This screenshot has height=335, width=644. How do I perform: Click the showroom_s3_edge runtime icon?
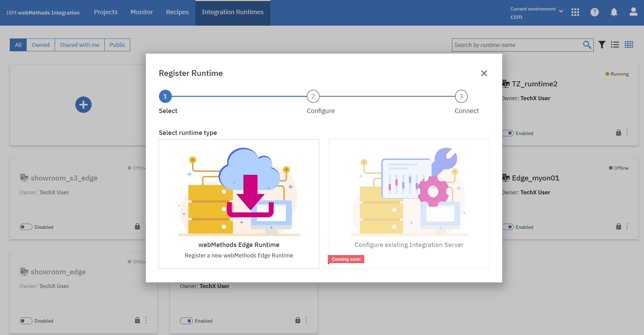click(24, 177)
